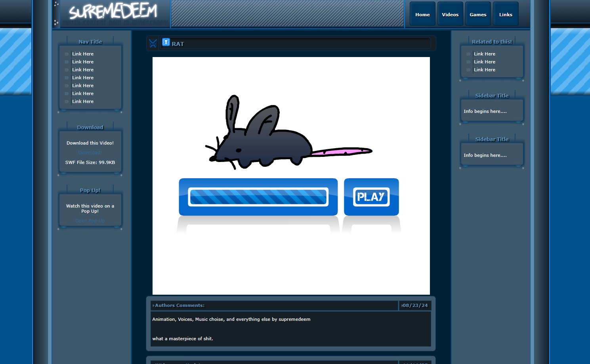Click the striped loading progress bar

(x=258, y=197)
